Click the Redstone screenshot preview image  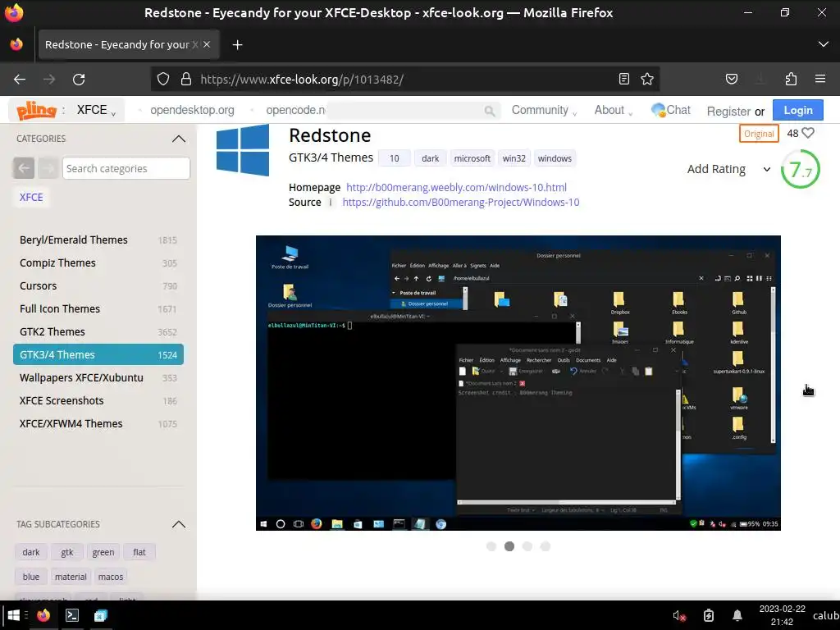click(x=518, y=383)
